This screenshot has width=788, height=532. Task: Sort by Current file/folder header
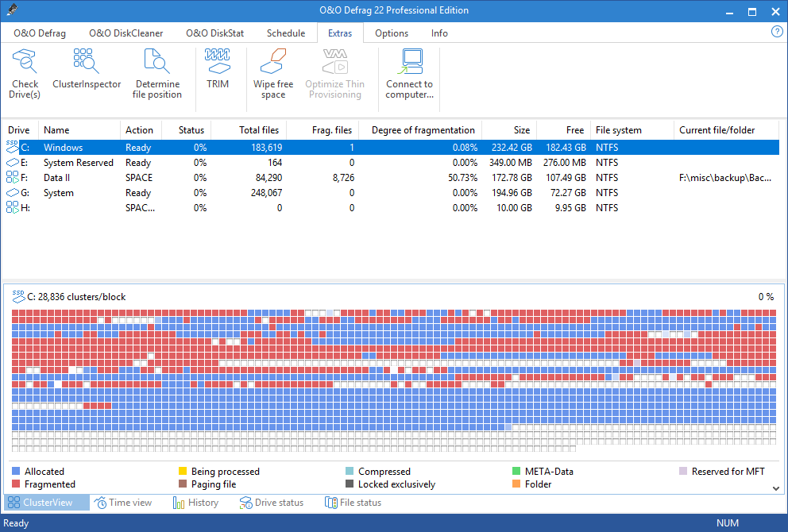tap(727, 130)
